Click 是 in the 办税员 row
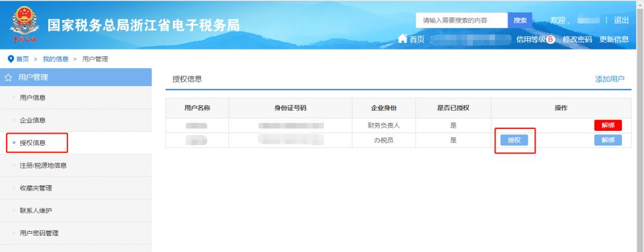This screenshot has width=644, height=252. pyautogui.click(x=453, y=140)
